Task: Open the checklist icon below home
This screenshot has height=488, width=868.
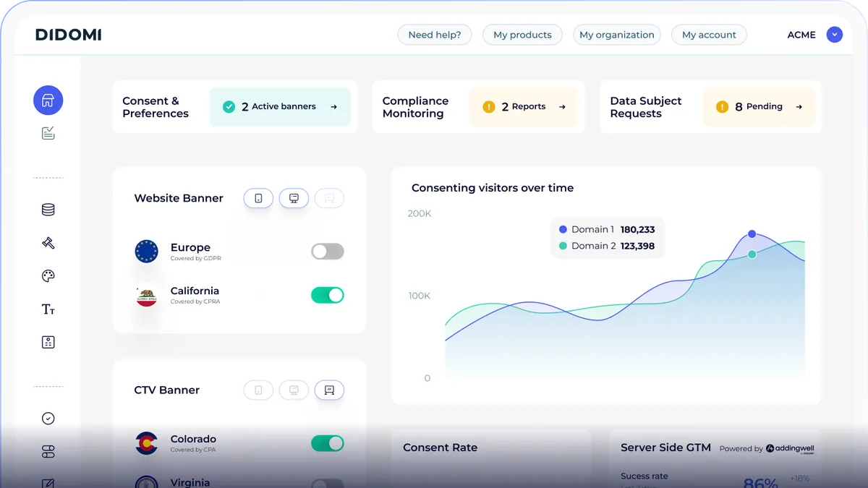Action: coord(48,133)
